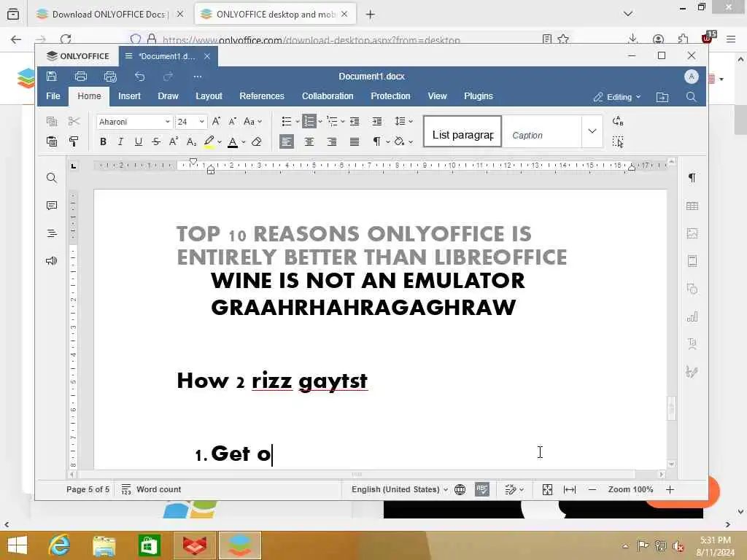Screen dimensions: 747x560
Task: Open the paragraph shading color picker
Action: (403, 141)
